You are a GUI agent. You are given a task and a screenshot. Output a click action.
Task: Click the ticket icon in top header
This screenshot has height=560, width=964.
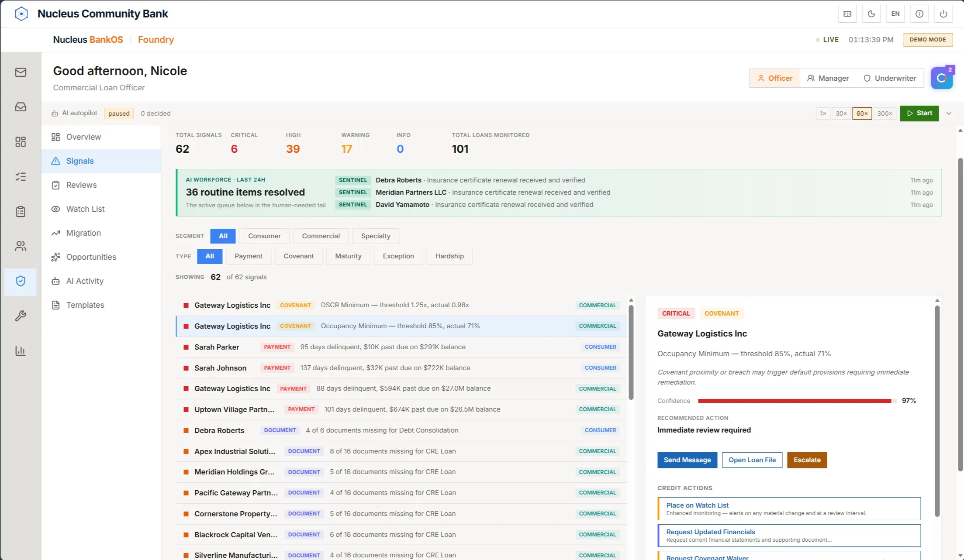click(x=847, y=14)
